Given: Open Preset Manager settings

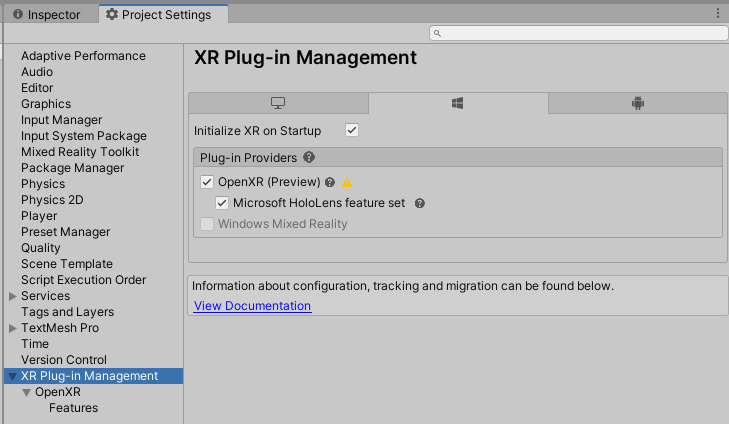Looking at the screenshot, I should pos(66,232).
